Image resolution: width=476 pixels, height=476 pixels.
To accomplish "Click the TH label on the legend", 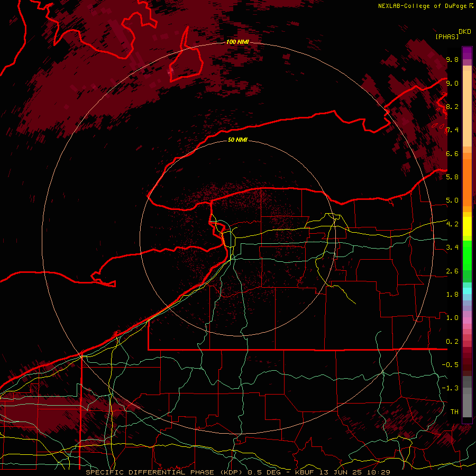I will pyautogui.click(x=454, y=412).
